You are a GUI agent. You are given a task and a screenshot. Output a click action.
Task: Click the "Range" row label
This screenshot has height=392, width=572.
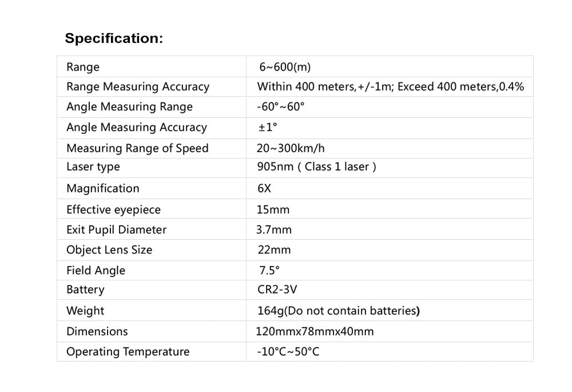(83, 67)
